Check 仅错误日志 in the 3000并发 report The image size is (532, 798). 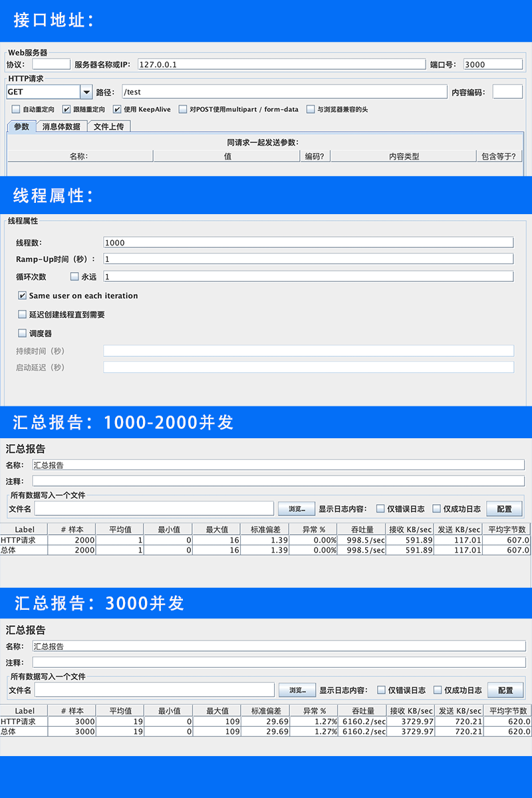tap(381, 690)
